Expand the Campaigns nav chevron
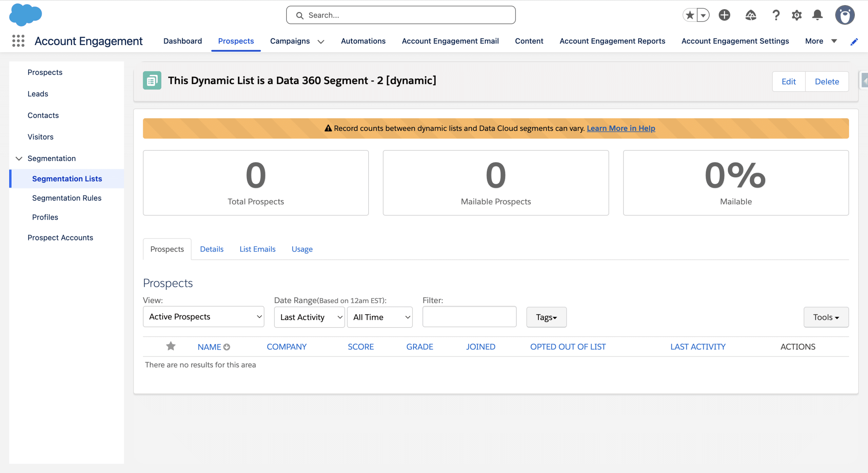Viewport: 868px width, 473px height. (321, 41)
